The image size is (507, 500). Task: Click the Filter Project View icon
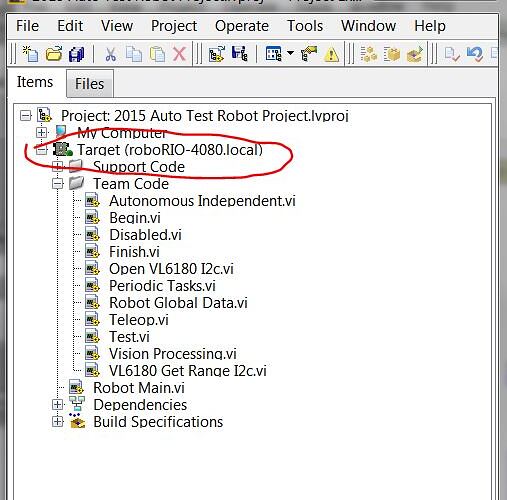click(x=274, y=54)
